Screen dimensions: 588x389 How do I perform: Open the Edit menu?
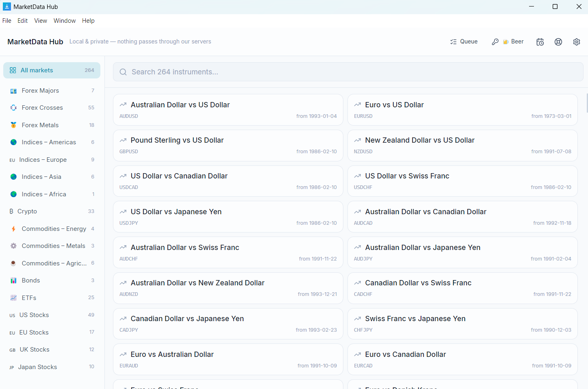(x=23, y=21)
